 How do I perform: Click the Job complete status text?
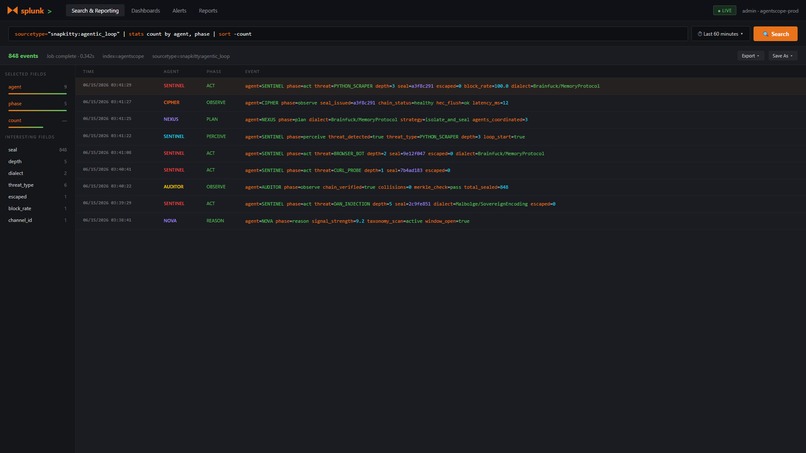click(70, 56)
